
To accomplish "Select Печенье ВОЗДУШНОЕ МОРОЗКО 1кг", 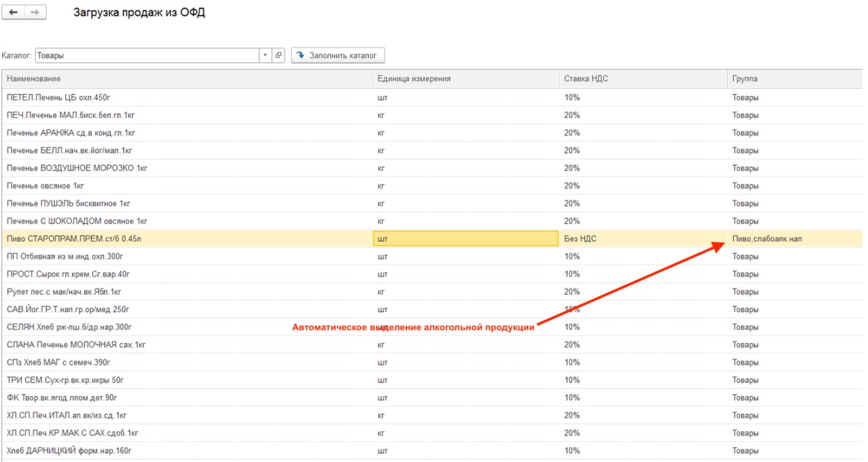I will pos(432,168).
